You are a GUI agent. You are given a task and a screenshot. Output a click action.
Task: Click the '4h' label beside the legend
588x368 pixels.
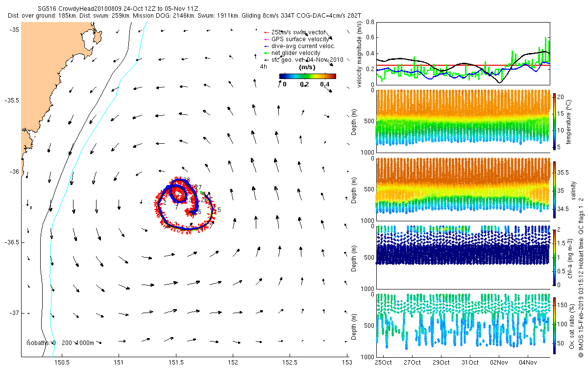click(263, 67)
